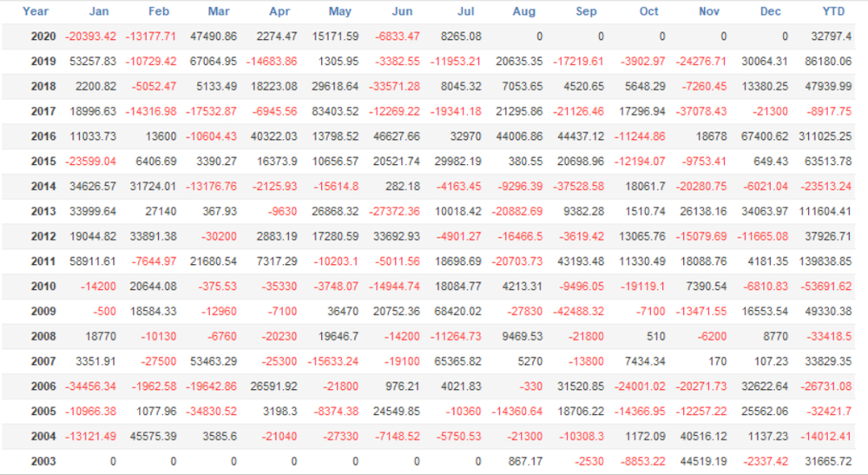Click the Jan column header

pos(101,11)
